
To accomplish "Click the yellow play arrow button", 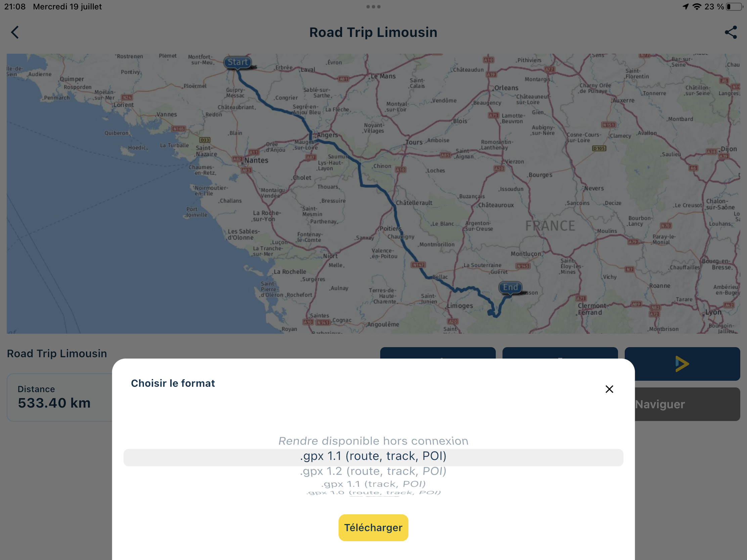I will 682,364.
